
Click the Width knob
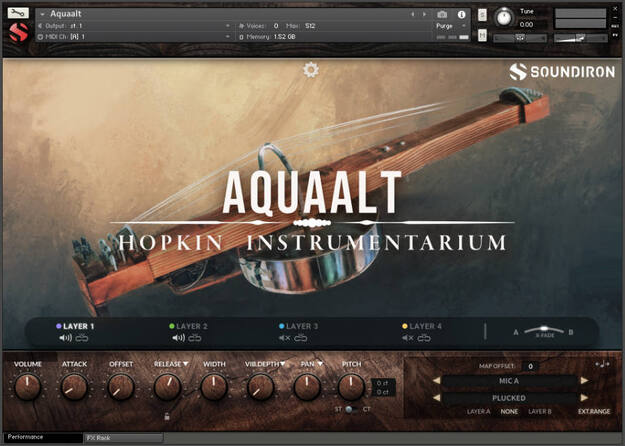(x=214, y=387)
